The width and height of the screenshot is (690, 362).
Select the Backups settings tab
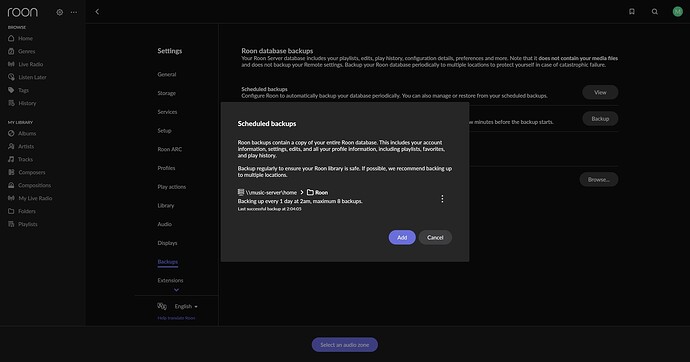168,262
